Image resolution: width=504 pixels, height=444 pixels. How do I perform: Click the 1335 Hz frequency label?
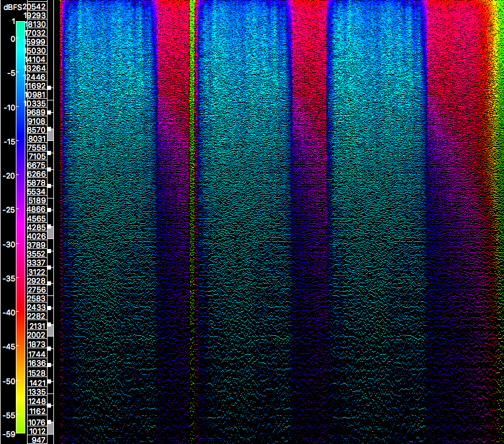pos(36,392)
